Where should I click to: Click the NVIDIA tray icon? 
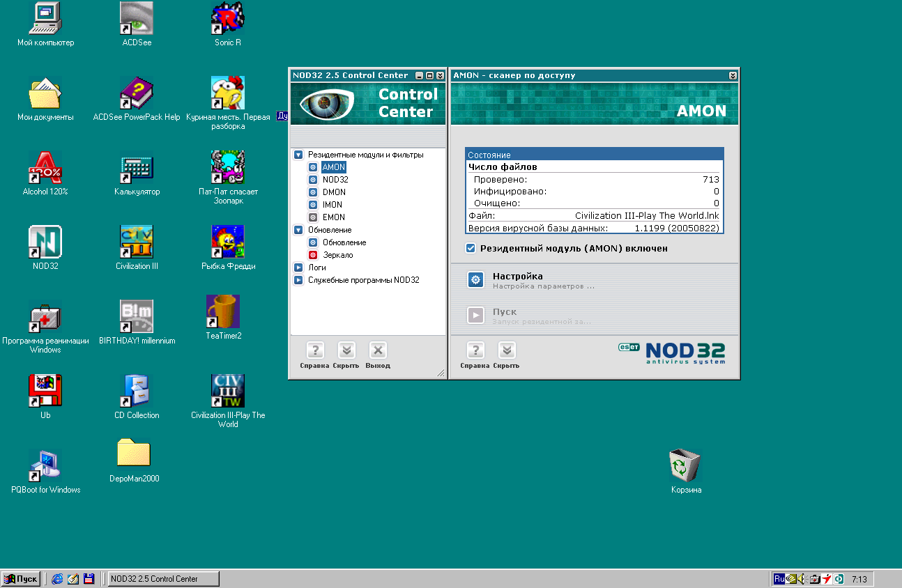(x=790, y=579)
